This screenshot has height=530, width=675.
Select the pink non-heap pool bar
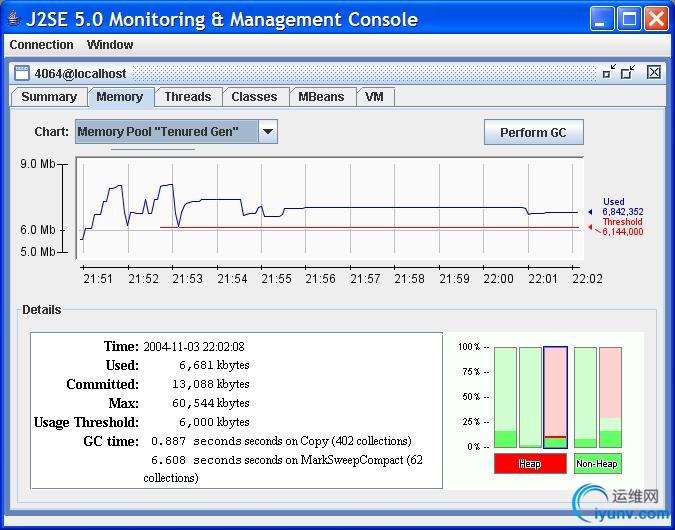610,397
